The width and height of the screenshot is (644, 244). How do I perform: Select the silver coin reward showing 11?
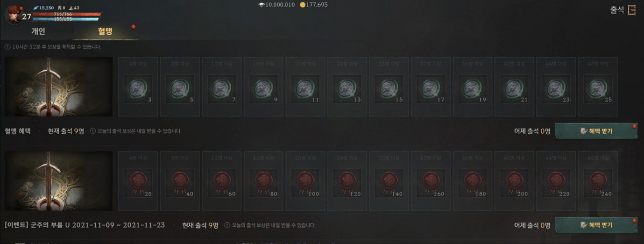pos(305,87)
